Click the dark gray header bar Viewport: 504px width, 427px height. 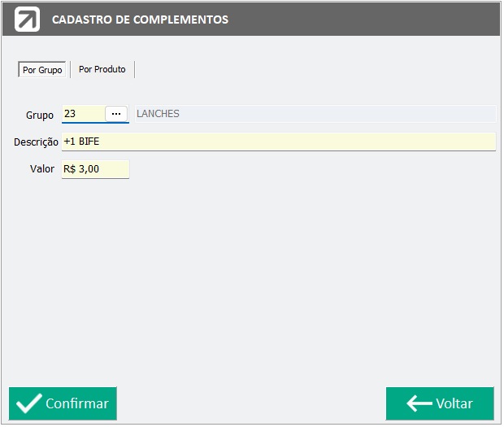click(252, 20)
